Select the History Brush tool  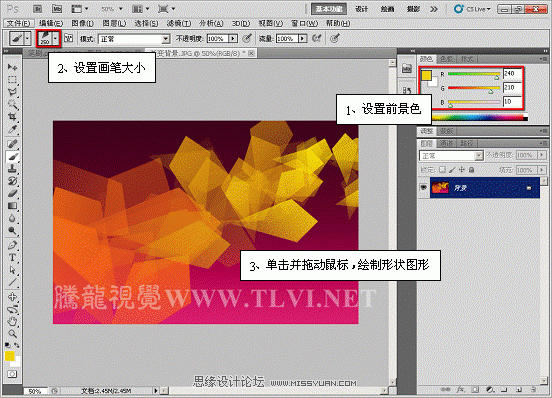[12, 181]
